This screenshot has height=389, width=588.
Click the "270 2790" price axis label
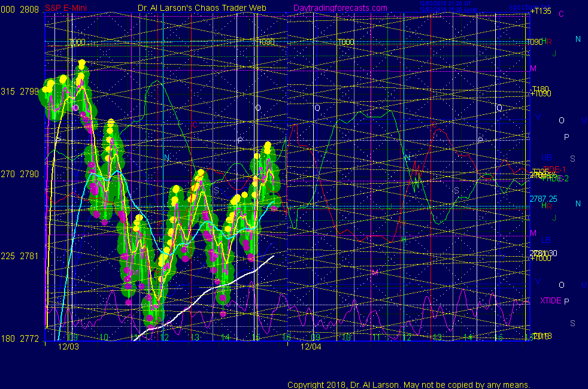pyautogui.click(x=20, y=174)
